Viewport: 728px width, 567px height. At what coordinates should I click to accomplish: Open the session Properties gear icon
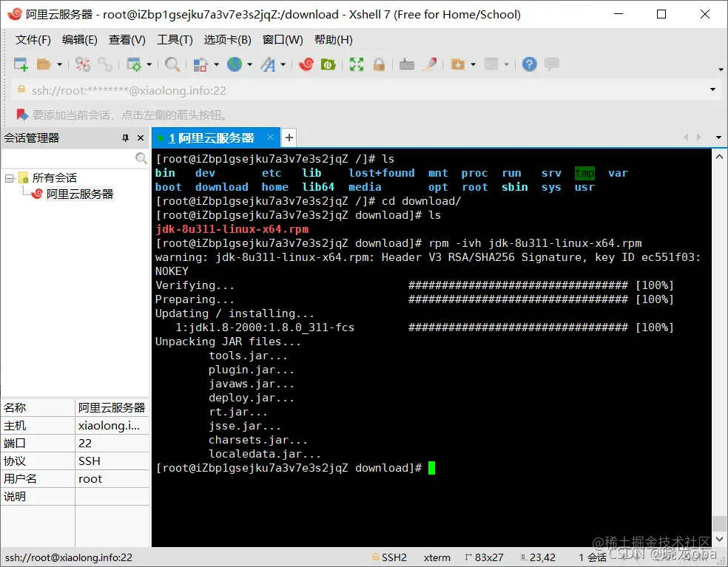[x=134, y=64]
